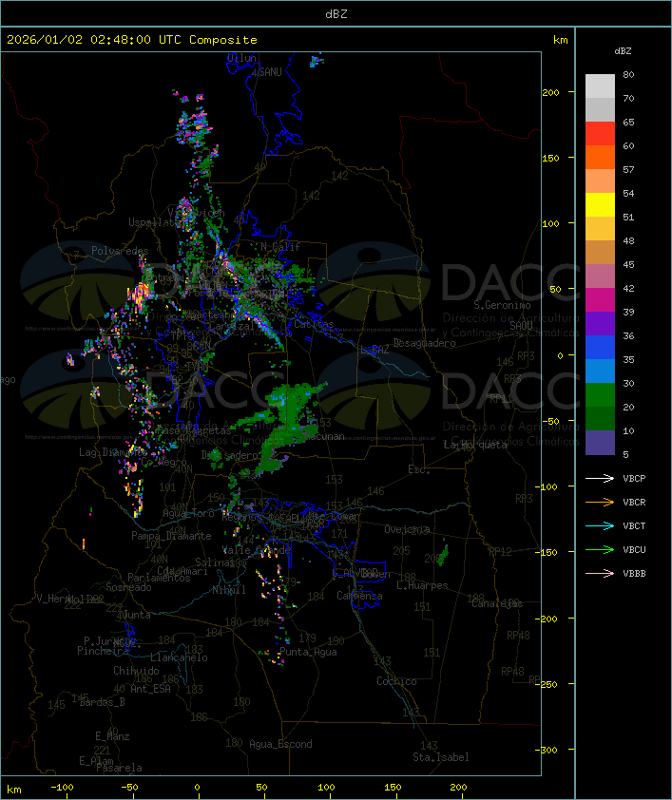The height and width of the screenshot is (800, 672).
Task: Pick the tan 45-48 dBZ swatch
Action: (x=600, y=252)
